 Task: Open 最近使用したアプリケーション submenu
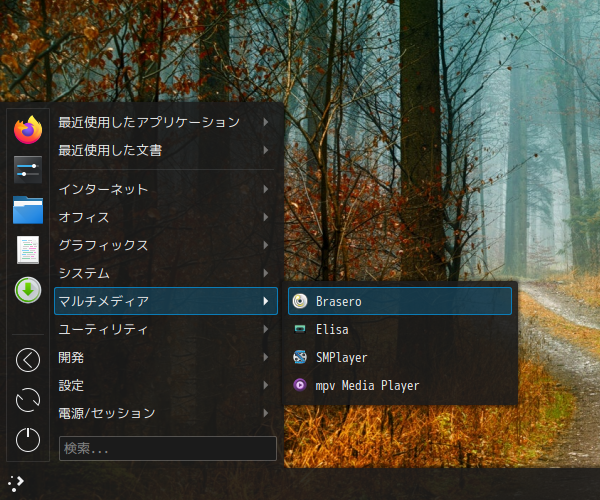166,122
